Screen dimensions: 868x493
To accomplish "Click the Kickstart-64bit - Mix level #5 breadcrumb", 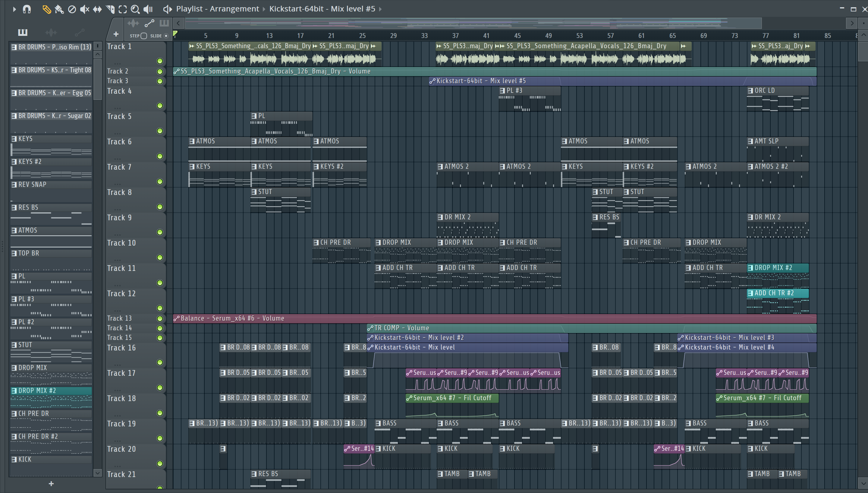I will (x=322, y=9).
